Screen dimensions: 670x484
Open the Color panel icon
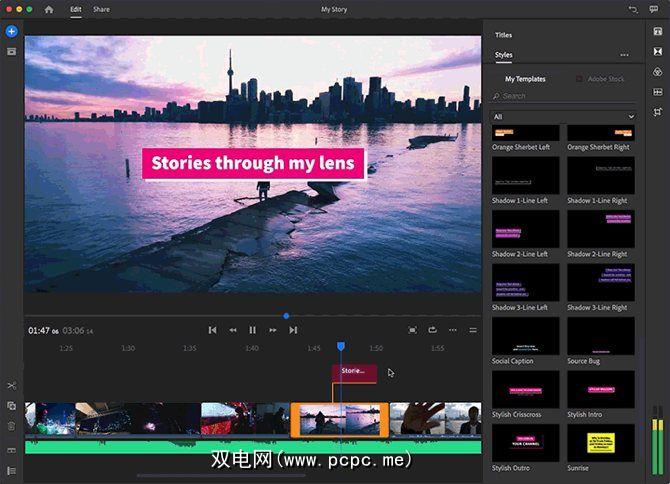[658, 72]
